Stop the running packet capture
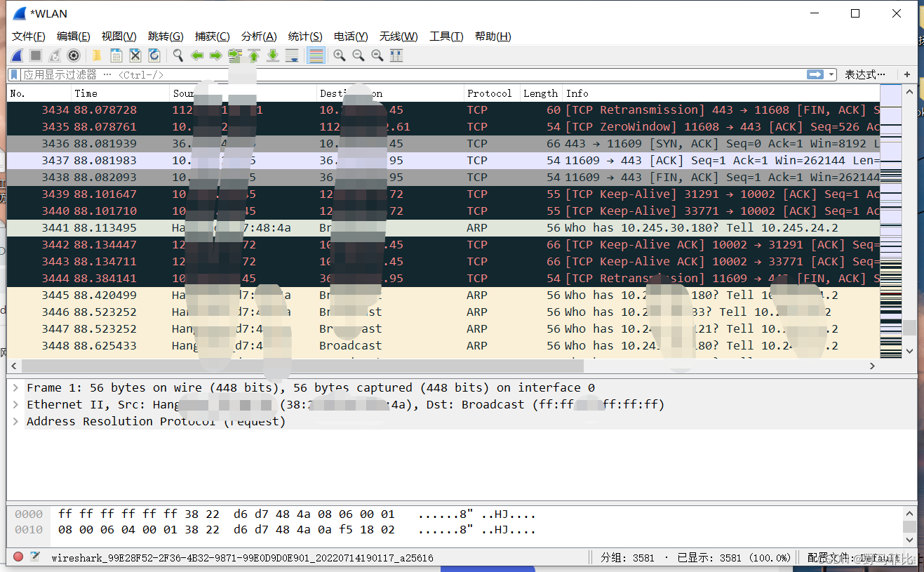 point(36,55)
